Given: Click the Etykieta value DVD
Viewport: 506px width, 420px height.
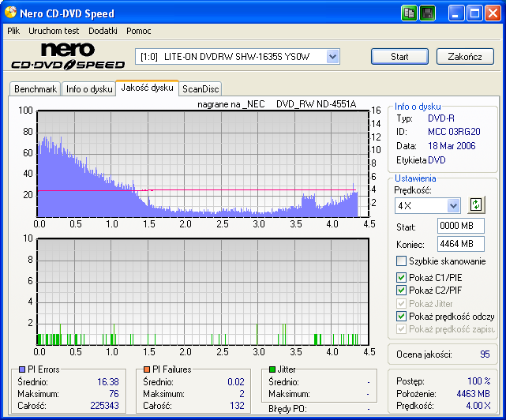Looking at the screenshot, I should point(437,160).
